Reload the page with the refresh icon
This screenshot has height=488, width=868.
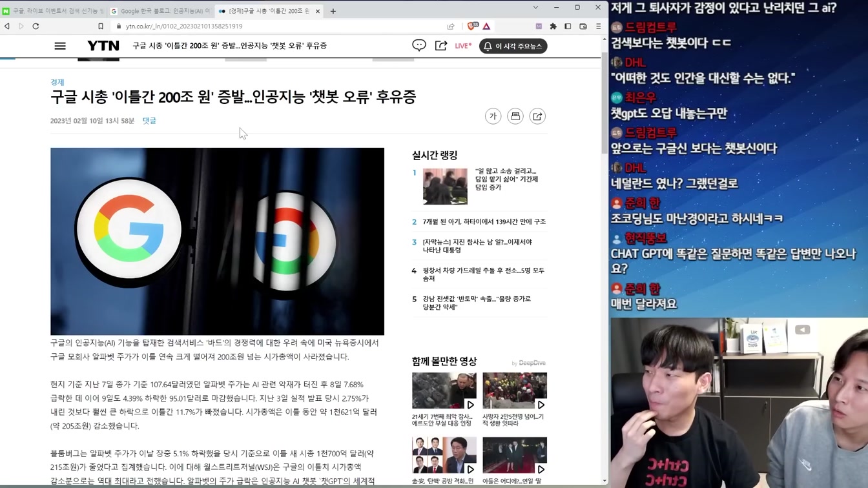tap(36, 26)
